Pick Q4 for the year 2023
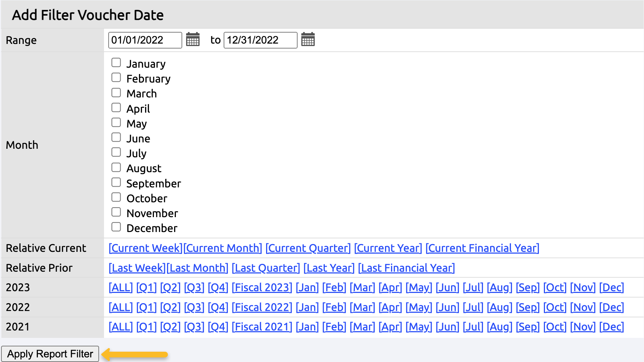 (x=217, y=288)
